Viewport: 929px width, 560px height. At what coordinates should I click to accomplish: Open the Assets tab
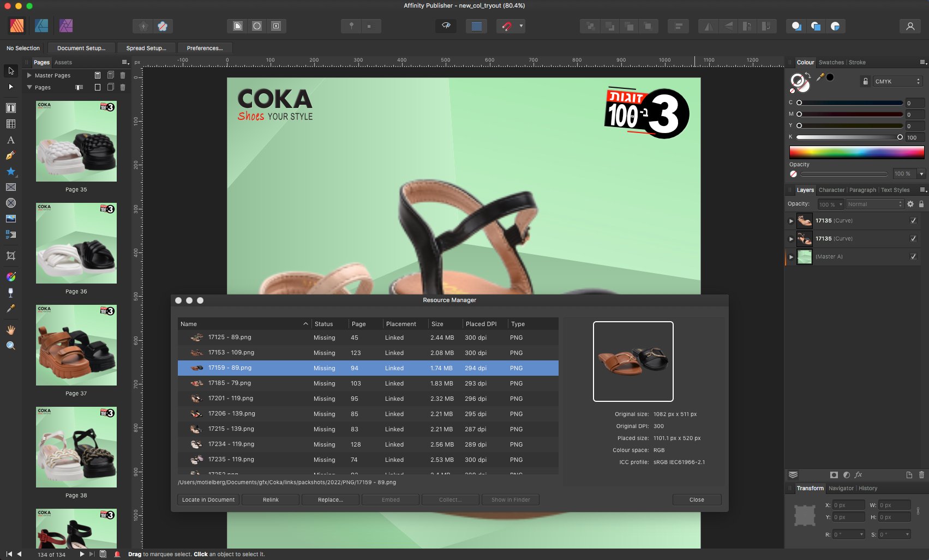coord(63,62)
